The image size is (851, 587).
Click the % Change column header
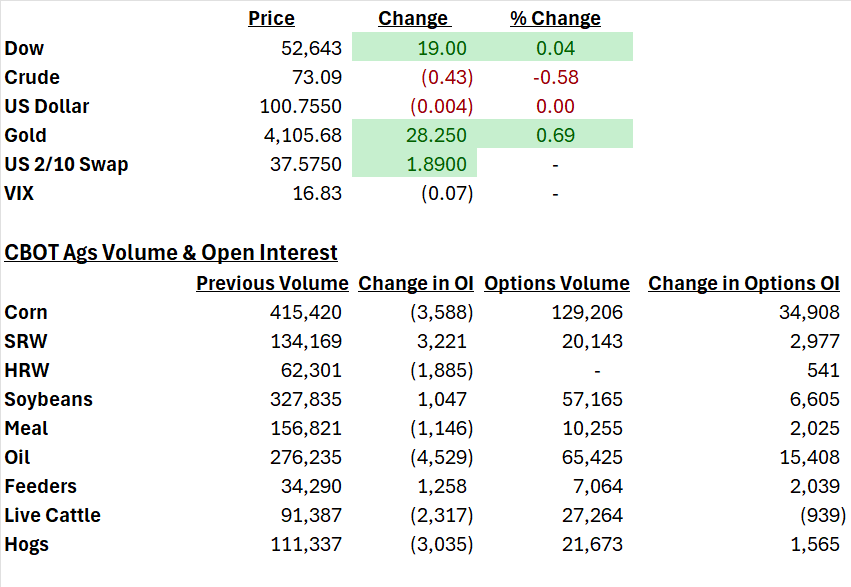point(555,18)
